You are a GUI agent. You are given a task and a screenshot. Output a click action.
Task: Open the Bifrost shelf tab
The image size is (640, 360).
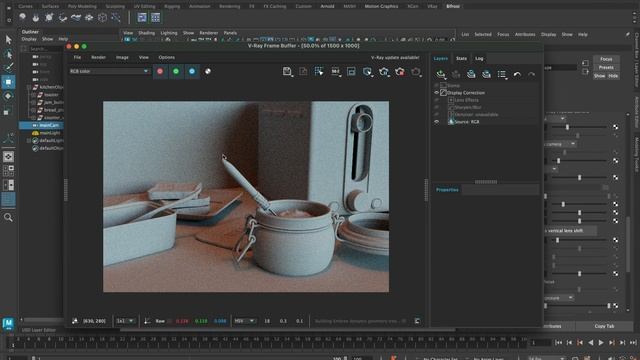pyautogui.click(x=453, y=6)
